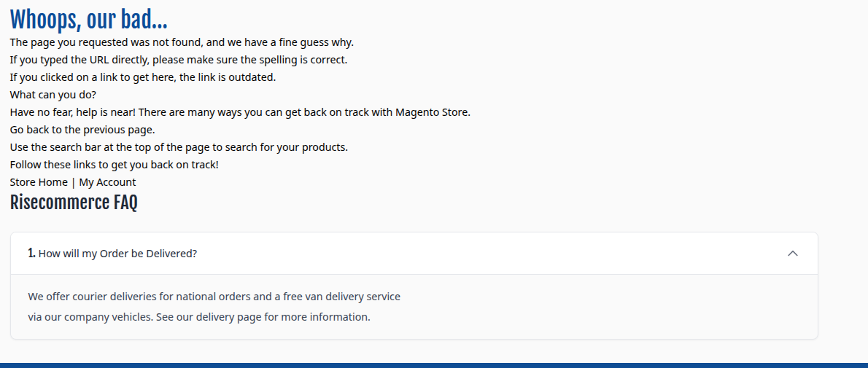This screenshot has height=368, width=868.
Task: Toggle the "How will my Order be Delivered?" question
Action: click(117, 254)
